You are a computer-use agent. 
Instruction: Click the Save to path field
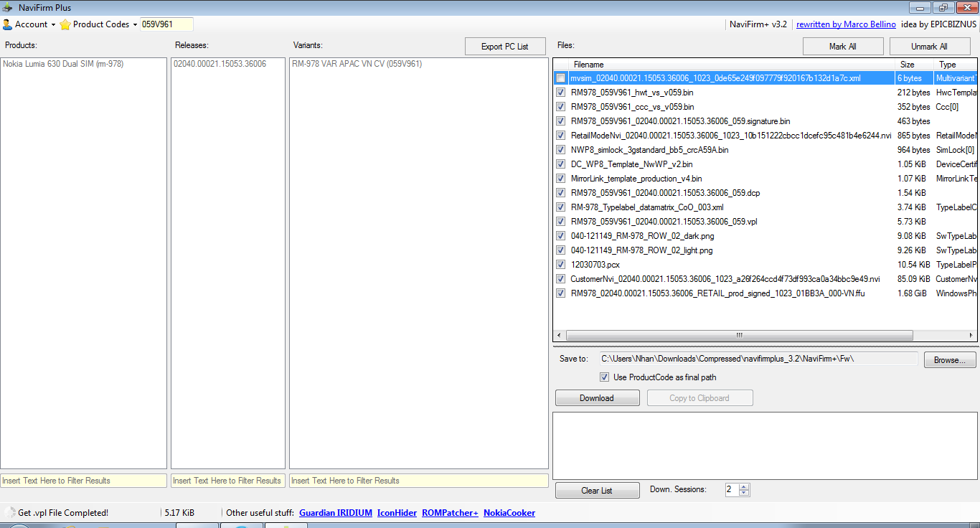[758, 359]
